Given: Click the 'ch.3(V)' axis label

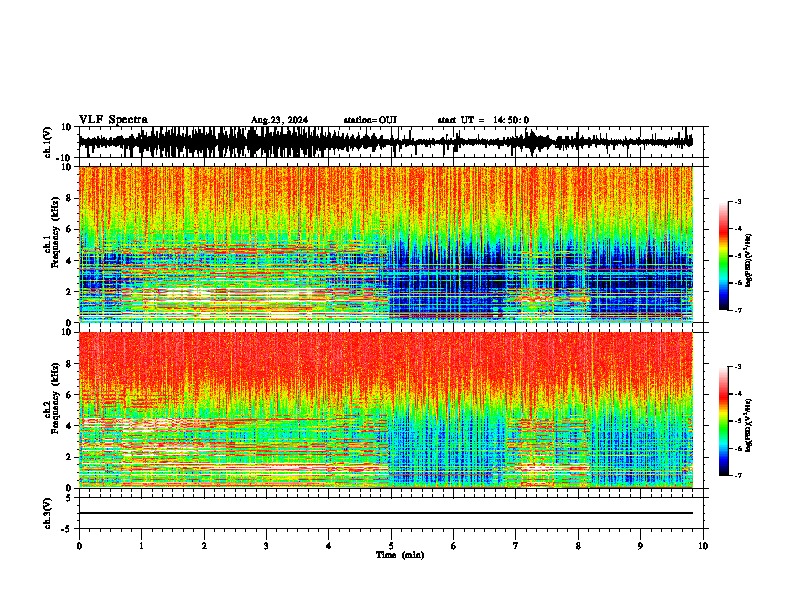Looking at the screenshot, I should 47,513.
